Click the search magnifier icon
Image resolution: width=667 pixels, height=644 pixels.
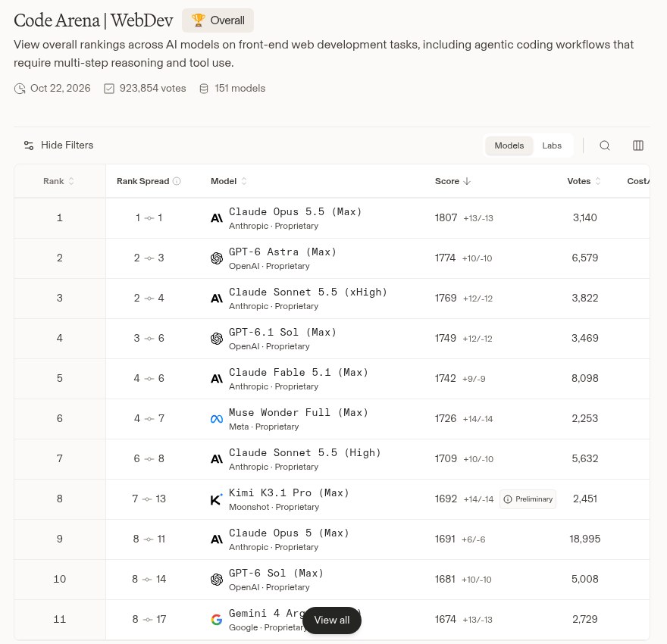[605, 145]
